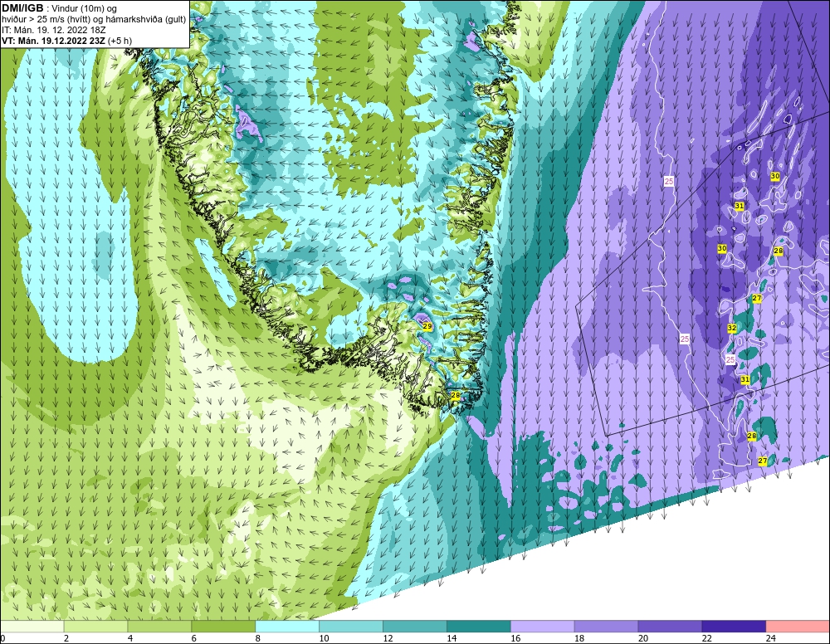This screenshot has height=644, width=830.
Task: Pick the 8–10 m/s light cyan legend swatch
Action: [287, 627]
